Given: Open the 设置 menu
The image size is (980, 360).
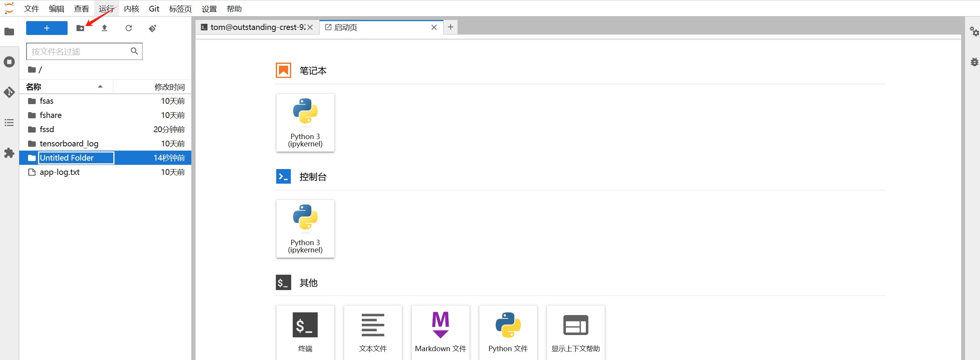Looking at the screenshot, I should tap(209, 8).
